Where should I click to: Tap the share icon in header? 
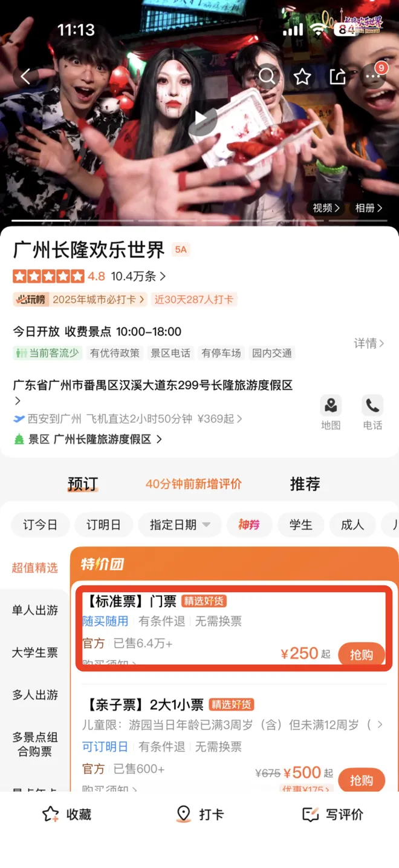(337, 77)
